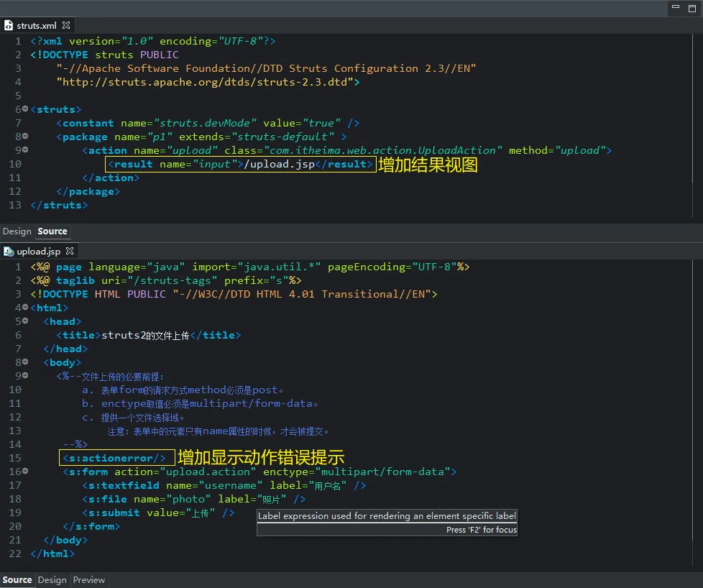
Task: Click the struts.xml file icon
Action: [9, 25]
